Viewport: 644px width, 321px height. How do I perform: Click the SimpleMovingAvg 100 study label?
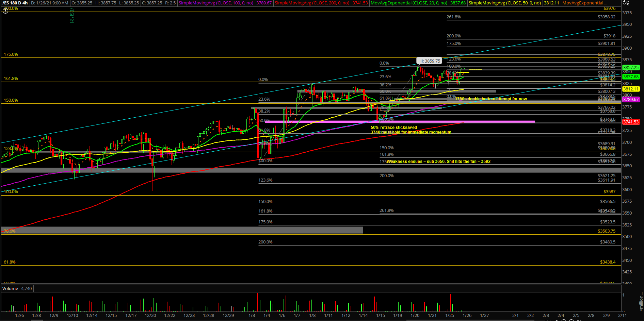pyautogui.click(x=216, y=3)
